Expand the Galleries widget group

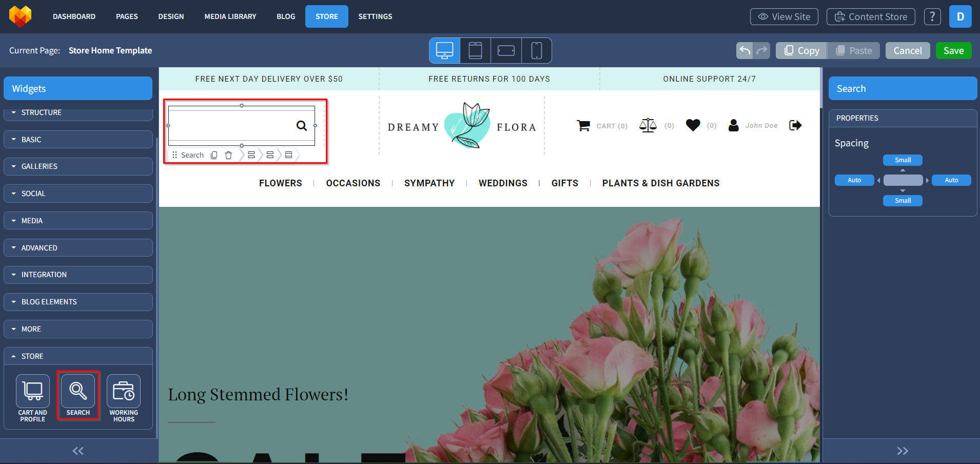78,166
